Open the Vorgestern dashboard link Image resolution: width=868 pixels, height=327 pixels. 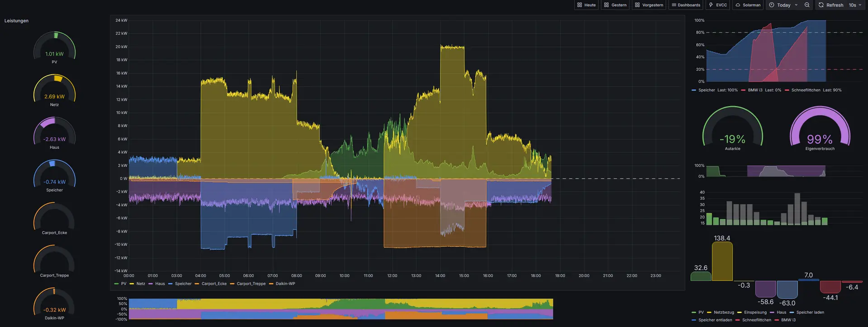[649, 5]
